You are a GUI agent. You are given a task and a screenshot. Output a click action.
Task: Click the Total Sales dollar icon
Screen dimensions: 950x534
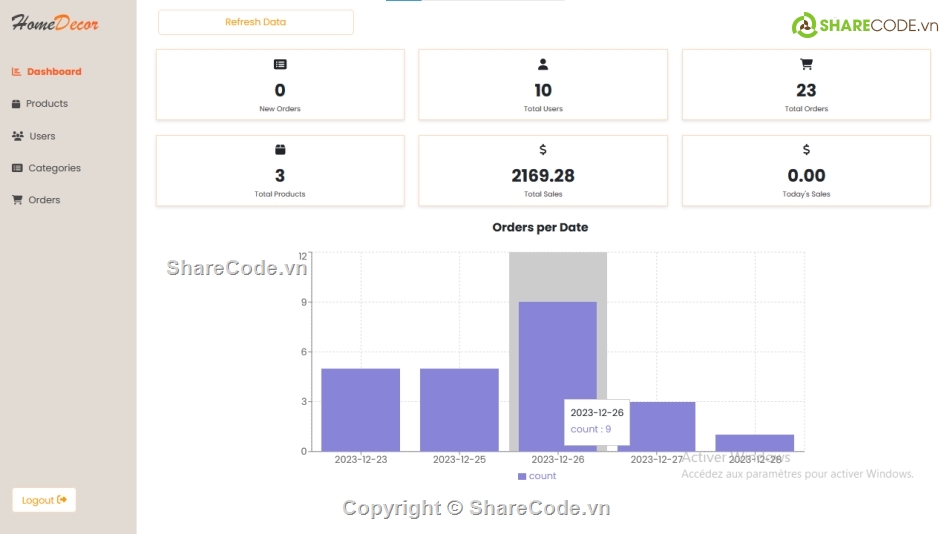(x=543, y=150)
